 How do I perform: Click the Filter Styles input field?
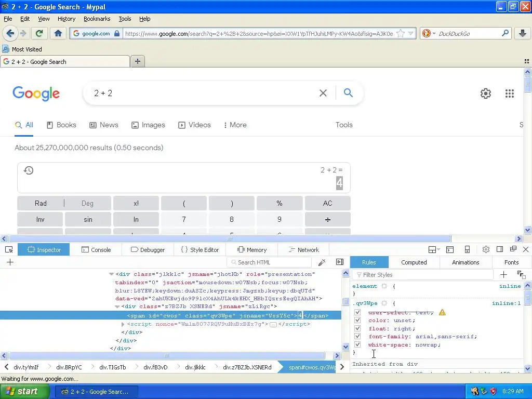[x=422, y=274]
